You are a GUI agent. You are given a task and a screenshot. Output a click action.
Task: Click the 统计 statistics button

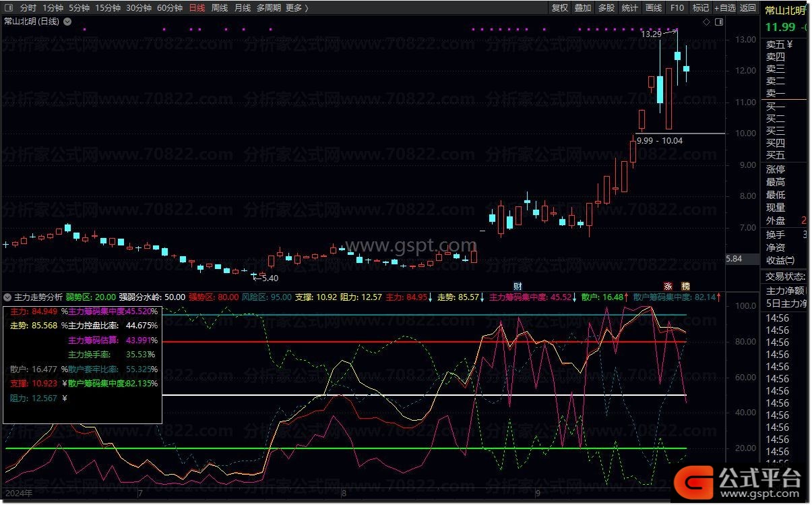[630, 8]
